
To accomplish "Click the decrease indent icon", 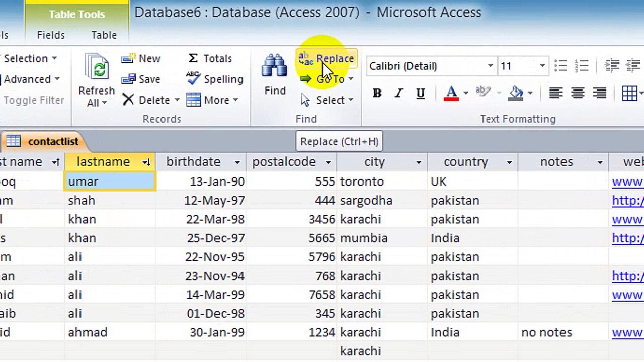I will click(612, 66).
